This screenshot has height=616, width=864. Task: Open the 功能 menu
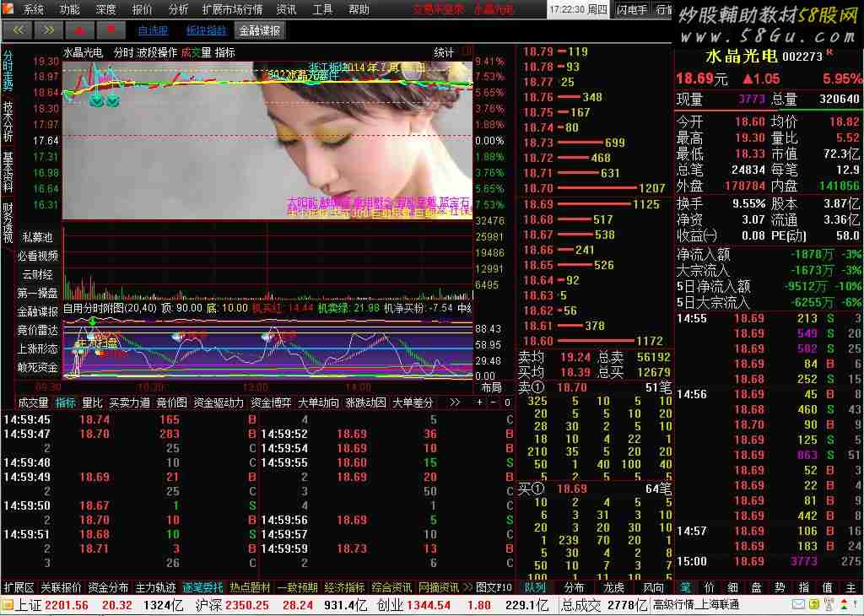pyautogui.click(x=69, y=8)
